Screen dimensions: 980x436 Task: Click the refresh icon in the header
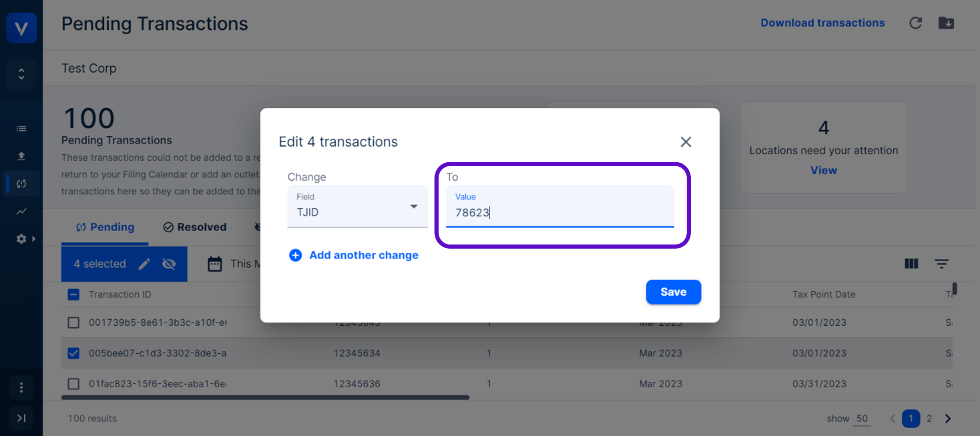[x=915, y=23]
